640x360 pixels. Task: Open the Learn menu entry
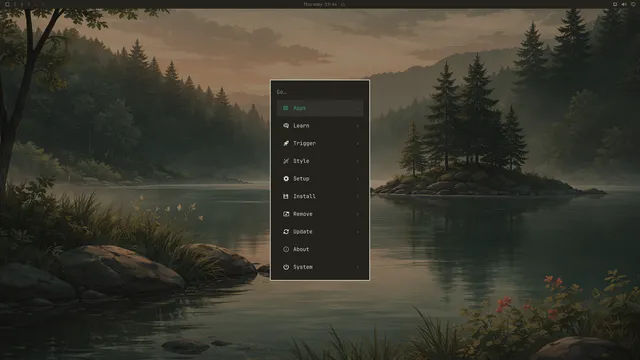pos(320,126)
